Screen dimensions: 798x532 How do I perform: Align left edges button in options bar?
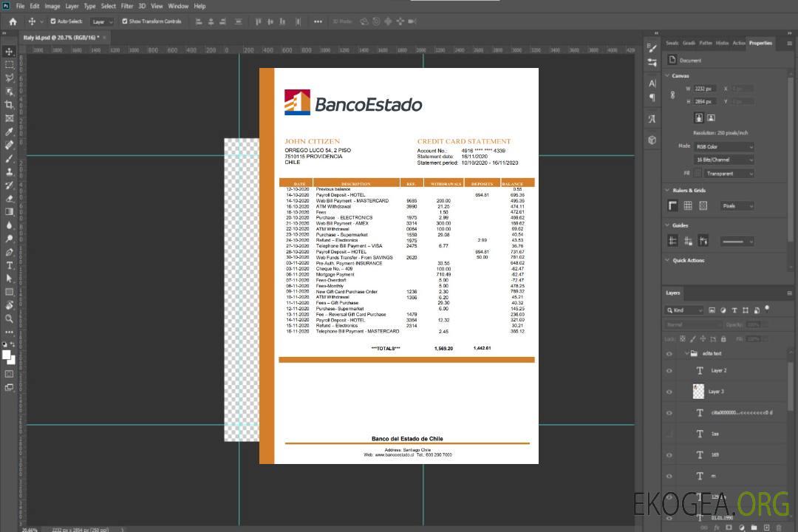tap(199, 21)
